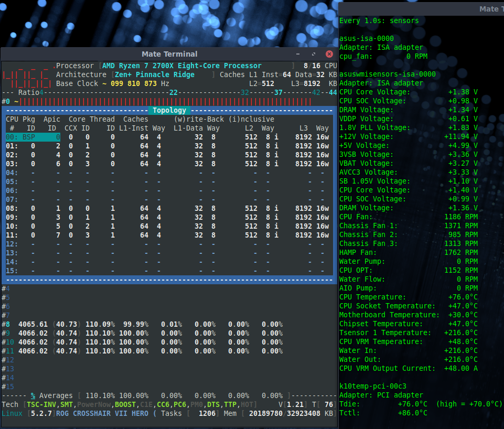
Task: Click the CPU Fan 1186 RPM line
Action: pyautogui.click(x=408, y=217)
